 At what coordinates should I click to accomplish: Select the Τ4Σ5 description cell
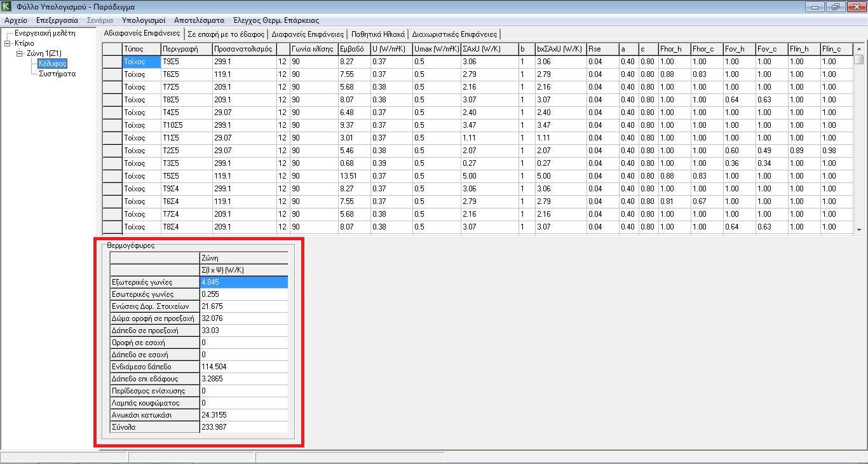pos(186,113)
